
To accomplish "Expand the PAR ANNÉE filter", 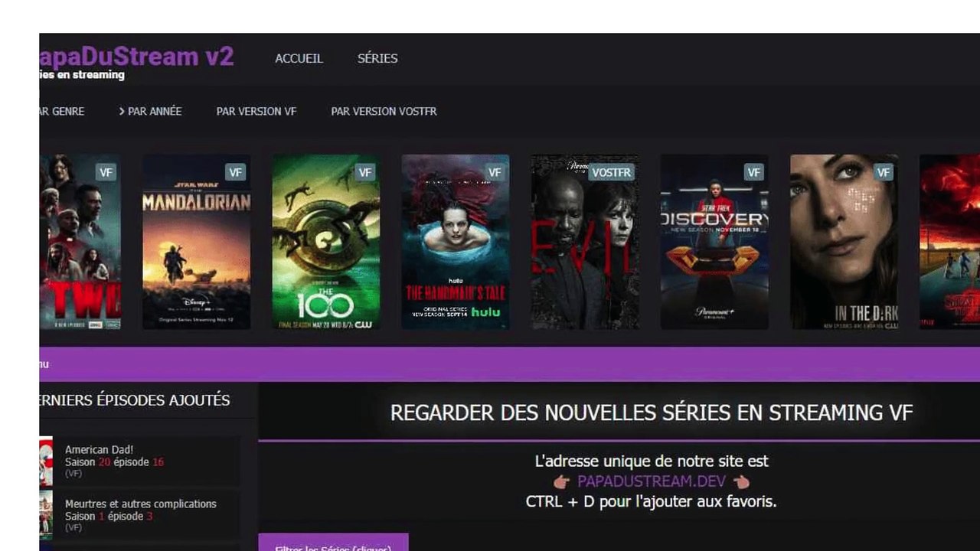I will pyautogui.click(x=150, y=111).
